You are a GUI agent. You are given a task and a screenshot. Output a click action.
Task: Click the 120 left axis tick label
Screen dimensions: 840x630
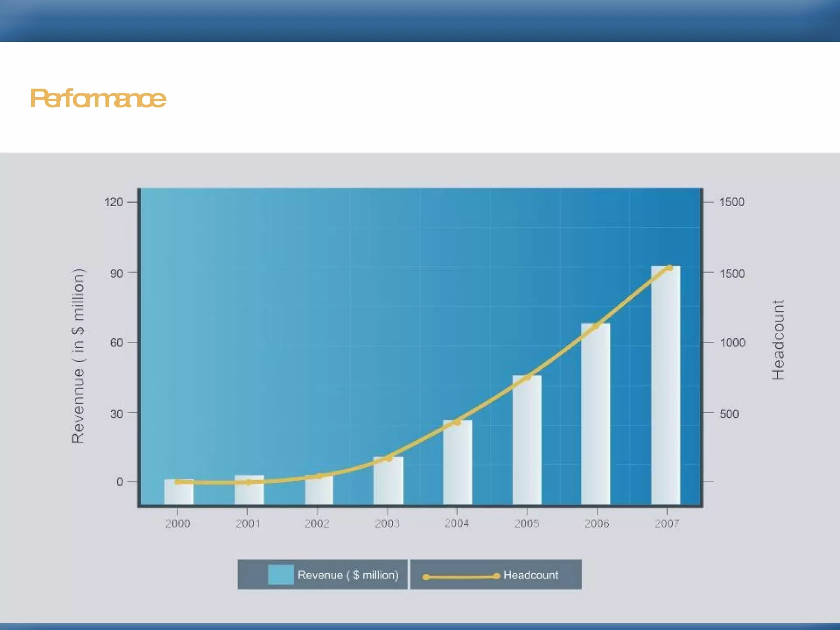point(113,202)
